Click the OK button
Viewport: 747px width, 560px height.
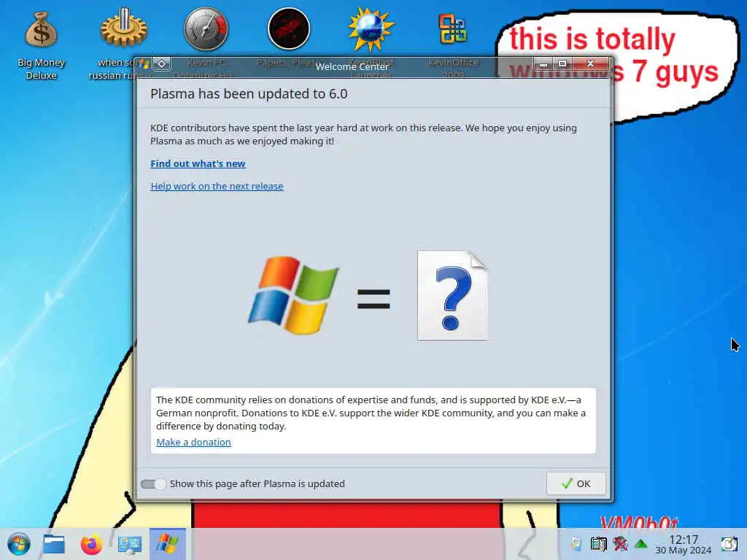pos(576,484)
